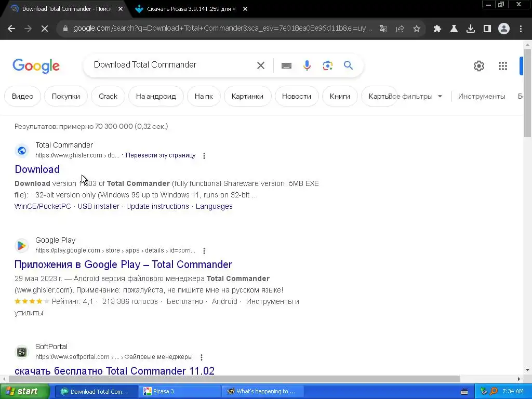The width and height of the screenshot is (532, 399).
Task: Open more options for SoftPortal result
Action: (202, 357)
